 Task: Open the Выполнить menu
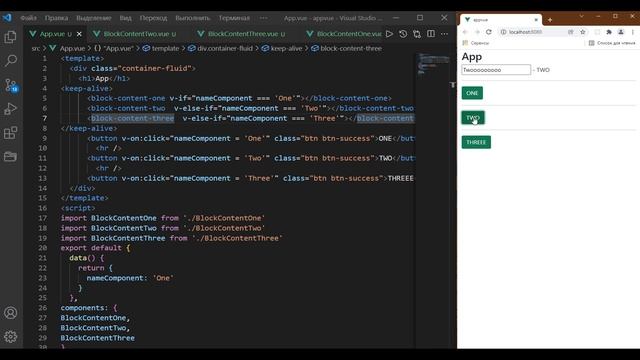tap(193, 18)
